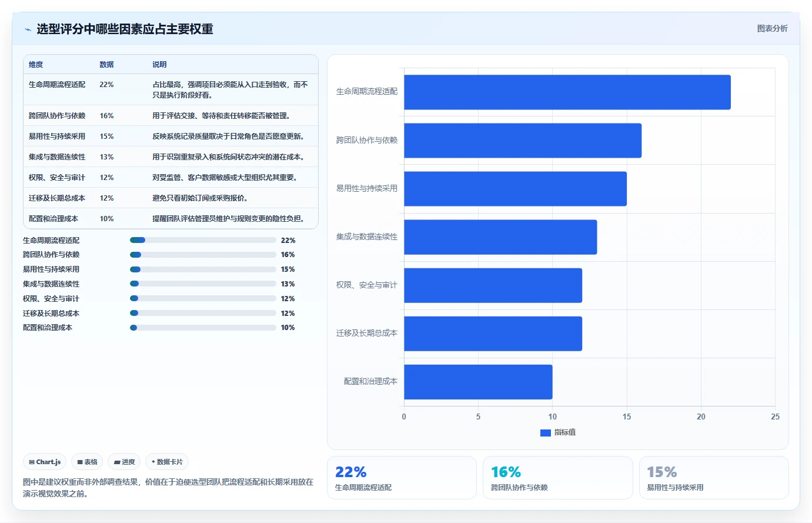Click the Chart.js tag chip
The image size is (812, 523).
coord(45,462)
